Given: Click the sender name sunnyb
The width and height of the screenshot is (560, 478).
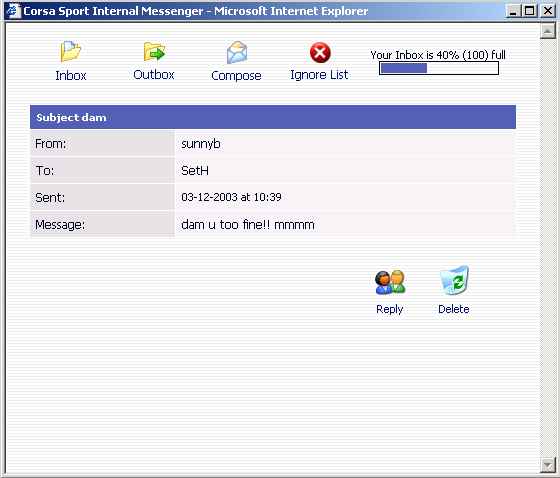Looking at the screenshot, I should click(201, 144).
